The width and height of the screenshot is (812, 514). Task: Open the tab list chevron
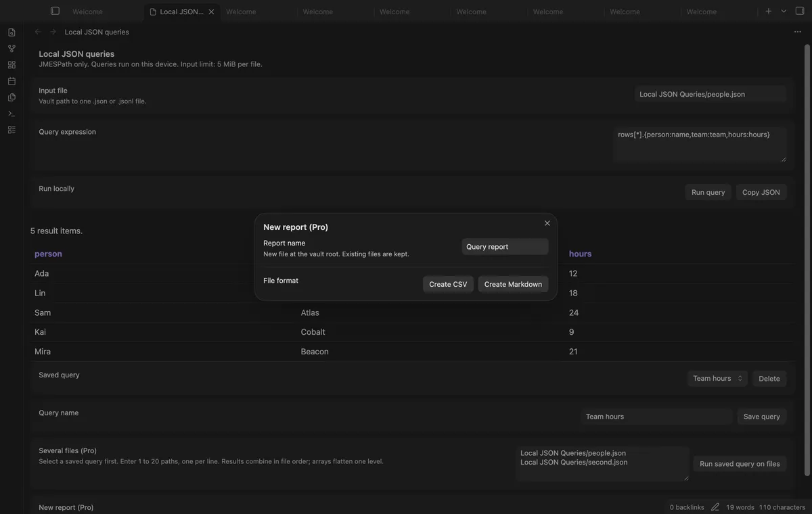(x=784, y=11)
